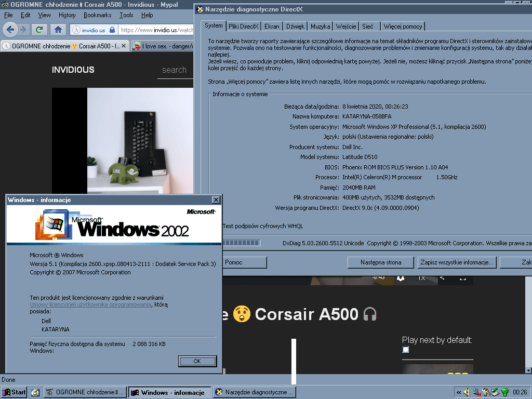Close the OGROMNE chłodzenie browser tab

click(x=124, y=46)
